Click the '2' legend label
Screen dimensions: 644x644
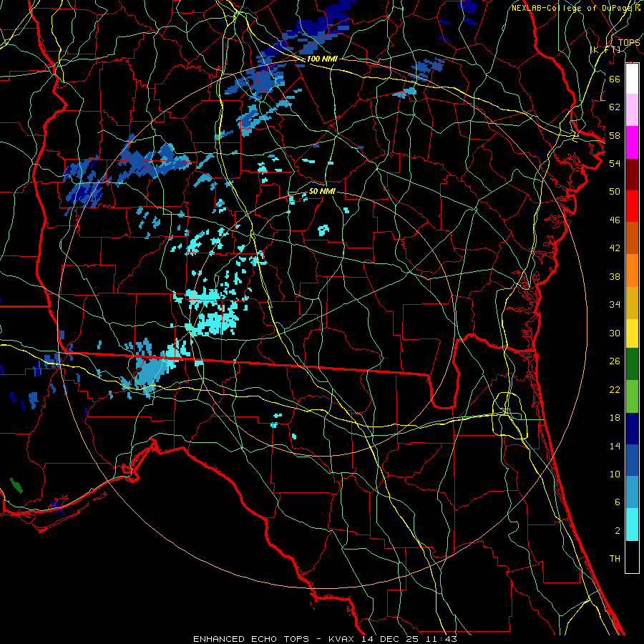click(x=617, y=531)
